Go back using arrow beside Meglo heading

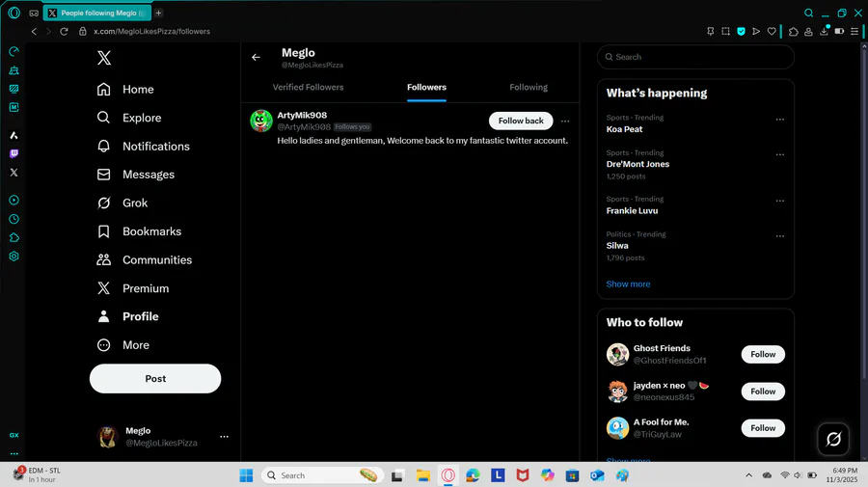coord(256,57)
